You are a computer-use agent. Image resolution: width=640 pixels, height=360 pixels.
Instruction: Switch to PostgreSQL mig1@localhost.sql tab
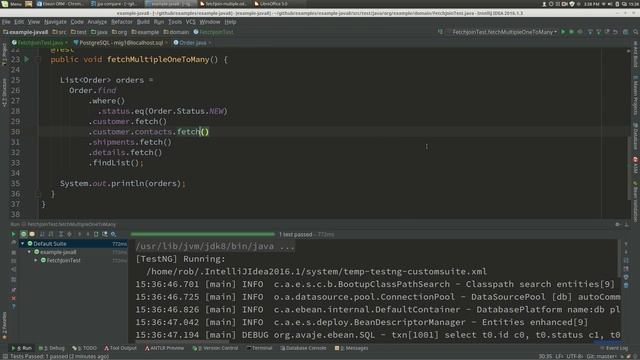[x=121, y=42]
